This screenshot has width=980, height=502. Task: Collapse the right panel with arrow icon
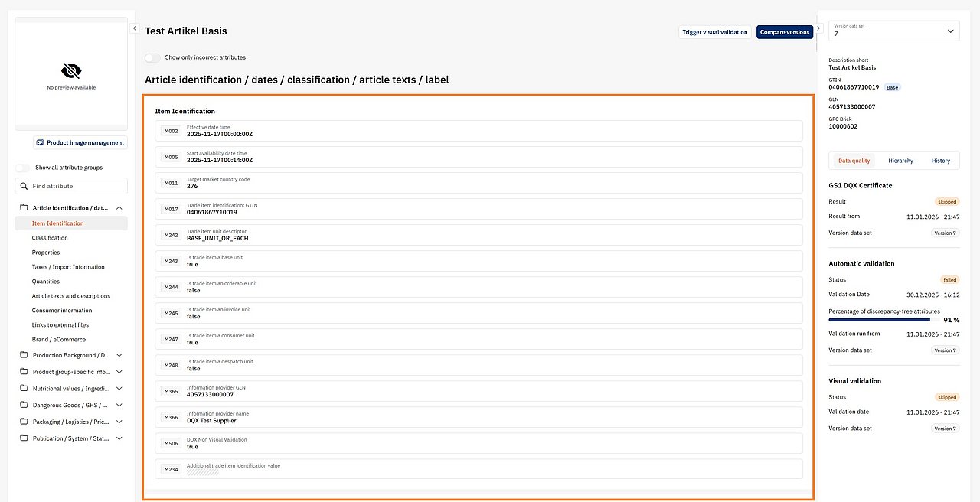tap(818, 28)
